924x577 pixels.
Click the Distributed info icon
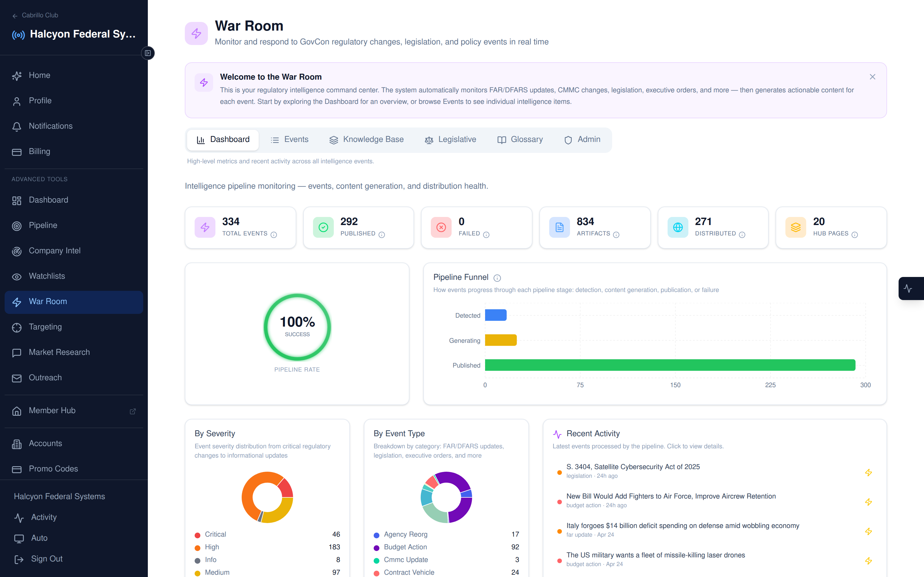pyautogui.click(x=742, y=234)
